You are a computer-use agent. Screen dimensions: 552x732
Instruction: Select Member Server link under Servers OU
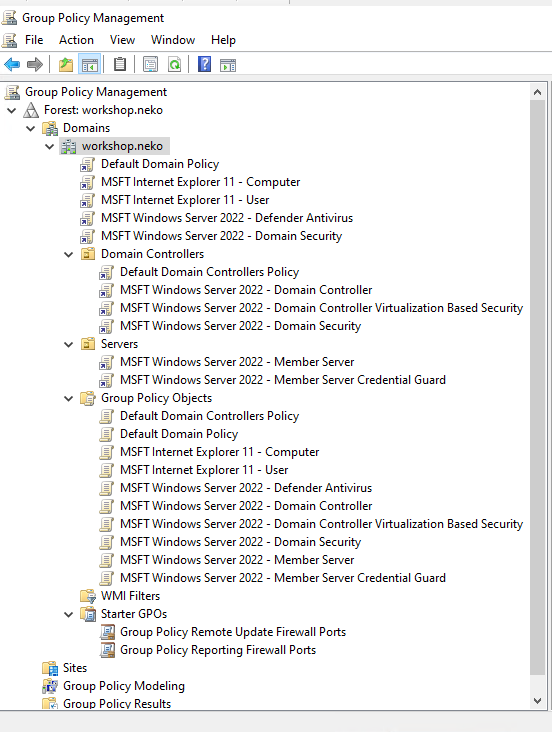237,362
